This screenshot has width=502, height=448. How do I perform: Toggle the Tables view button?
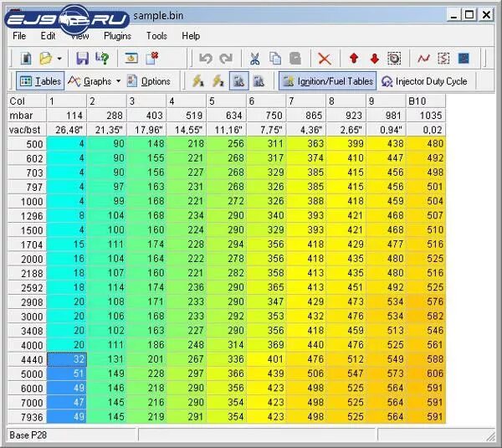click(40, 81)
